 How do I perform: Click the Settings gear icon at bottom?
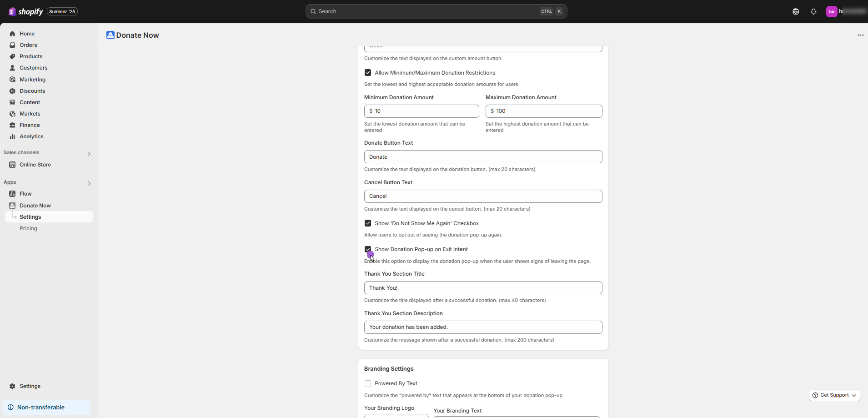[12, 386]
